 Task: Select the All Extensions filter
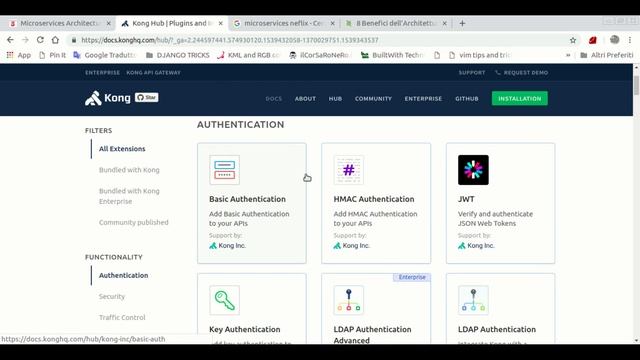(122, 149)
